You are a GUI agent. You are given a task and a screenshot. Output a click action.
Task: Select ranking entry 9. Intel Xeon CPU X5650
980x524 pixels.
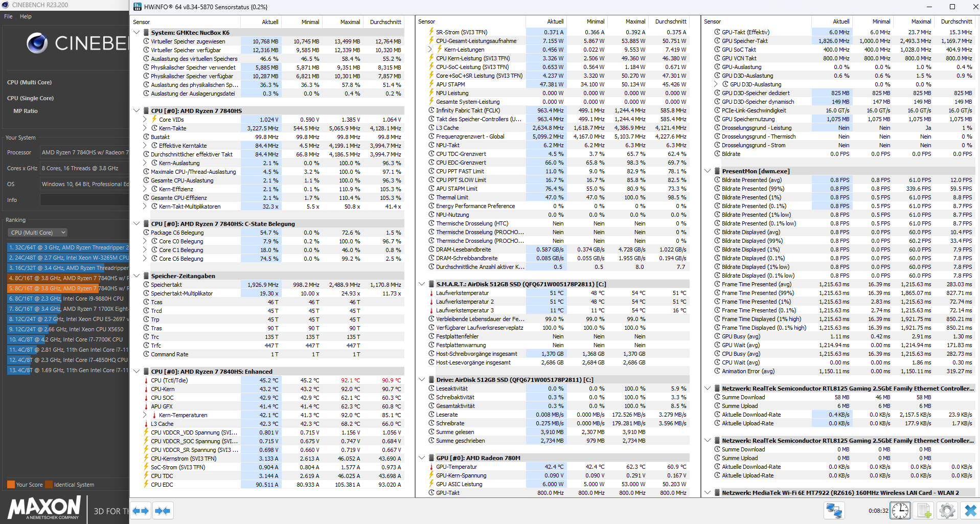(x=68, y=329)
